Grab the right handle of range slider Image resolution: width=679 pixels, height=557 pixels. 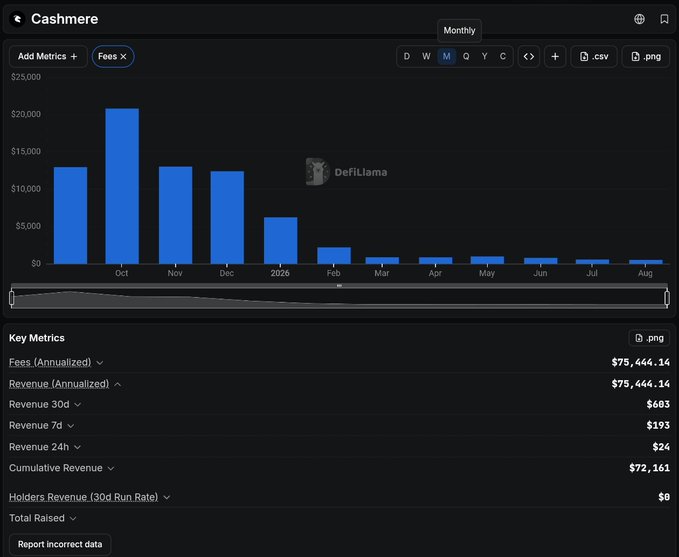tap(667, 298)
